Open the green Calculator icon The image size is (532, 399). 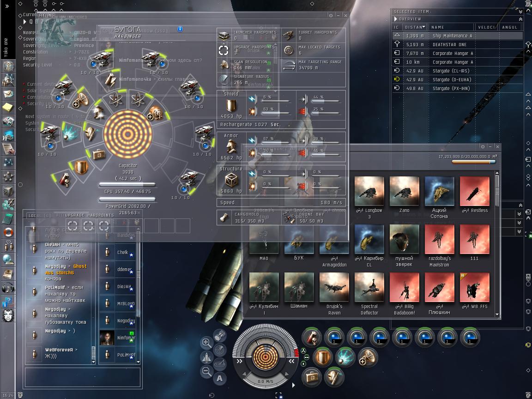[7, 218]
